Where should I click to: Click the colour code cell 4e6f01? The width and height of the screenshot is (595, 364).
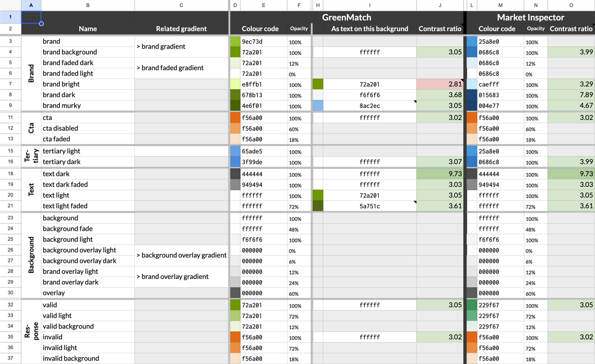tap(264, 106)
